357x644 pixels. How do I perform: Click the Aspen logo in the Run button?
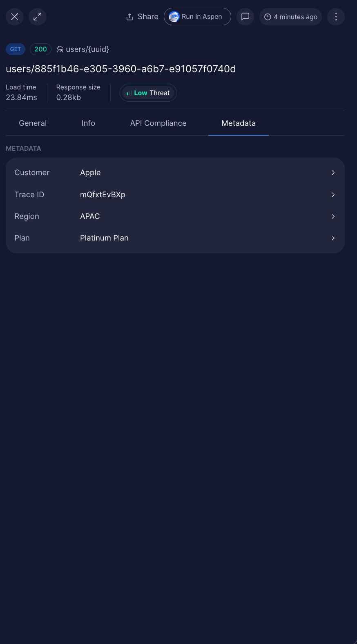(174, 17)
